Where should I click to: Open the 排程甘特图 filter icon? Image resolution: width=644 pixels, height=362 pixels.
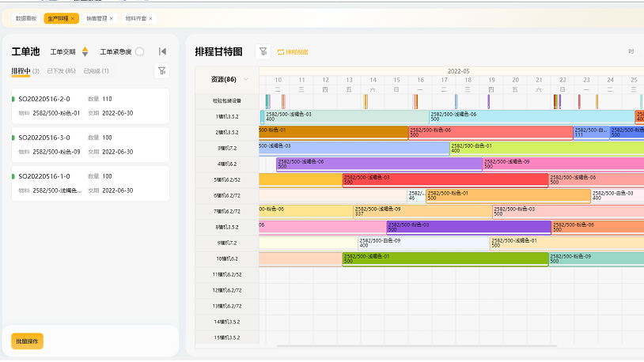(x=263, y=51)
